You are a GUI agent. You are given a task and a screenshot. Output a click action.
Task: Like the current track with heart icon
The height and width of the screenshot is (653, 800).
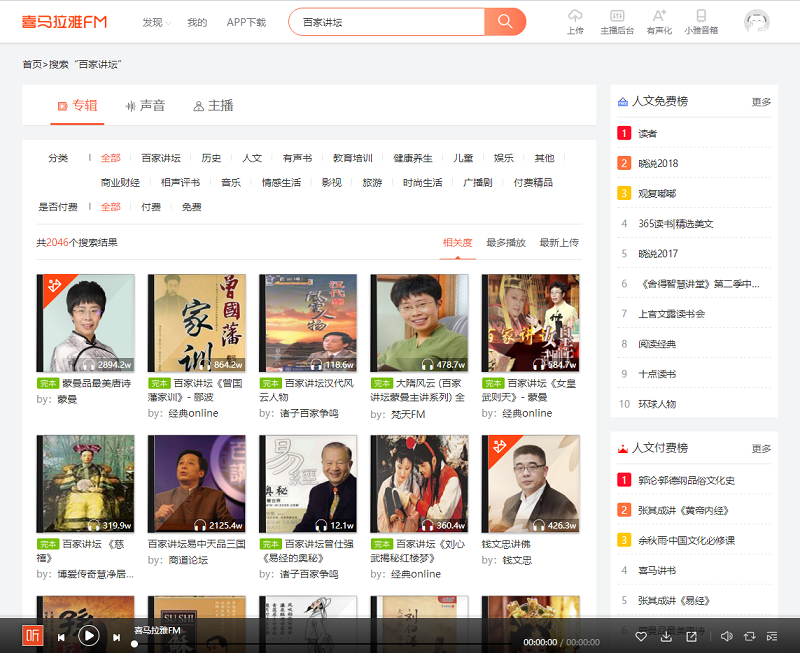point(641,636)
